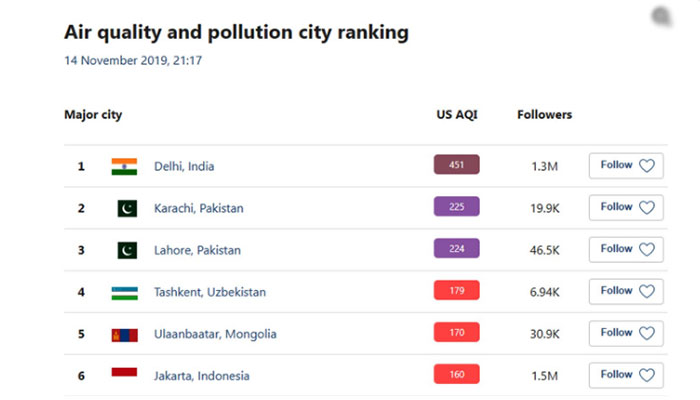This screenshot has width=700, height=400.
Task: Click Delhi's 451 AQI color badge
Action: tap(457, 166)
